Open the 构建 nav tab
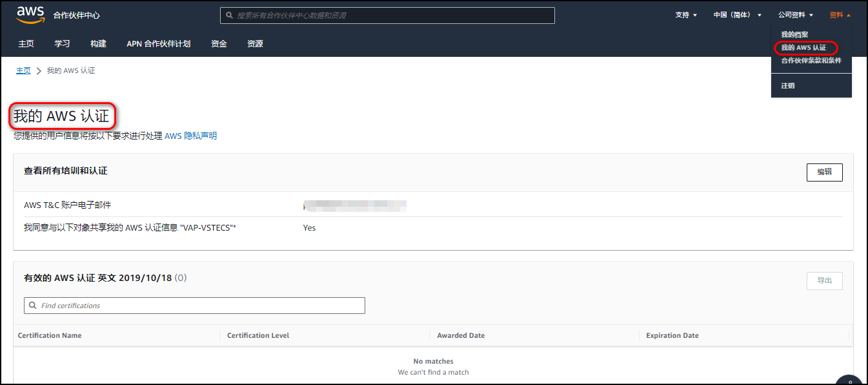Viewport: 868px width, 385px height. [98, 44]
